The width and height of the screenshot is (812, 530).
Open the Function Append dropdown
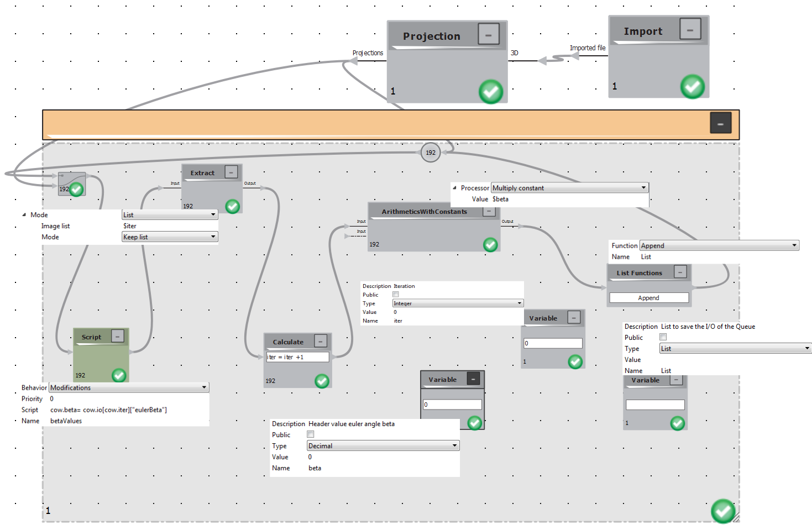[719, 245]
